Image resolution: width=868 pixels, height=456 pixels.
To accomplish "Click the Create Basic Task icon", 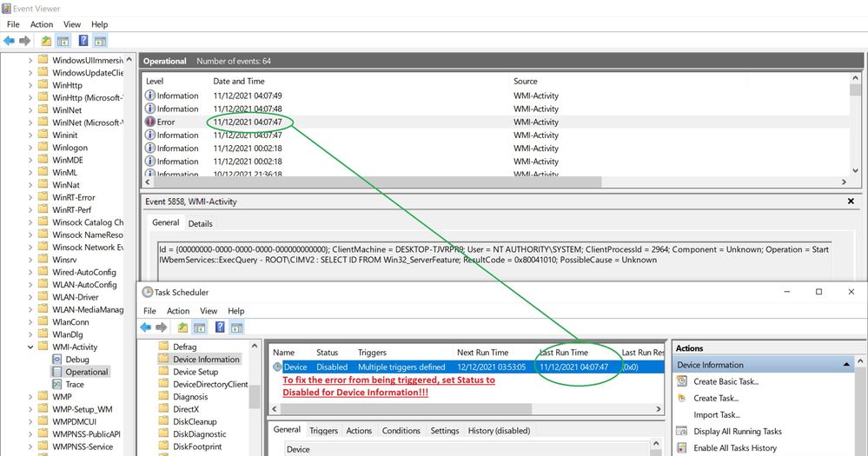I will [682, 381].
